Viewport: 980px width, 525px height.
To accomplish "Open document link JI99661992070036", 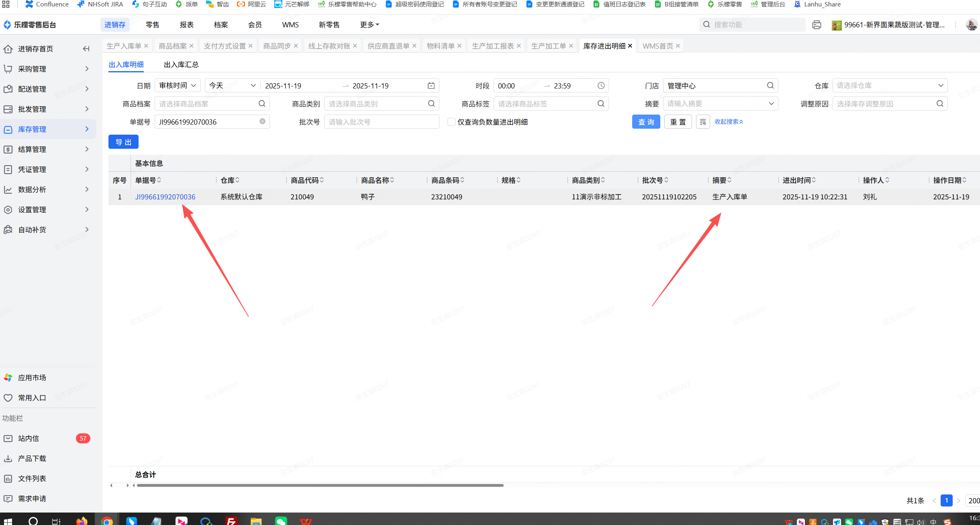I will pos(165,197).
